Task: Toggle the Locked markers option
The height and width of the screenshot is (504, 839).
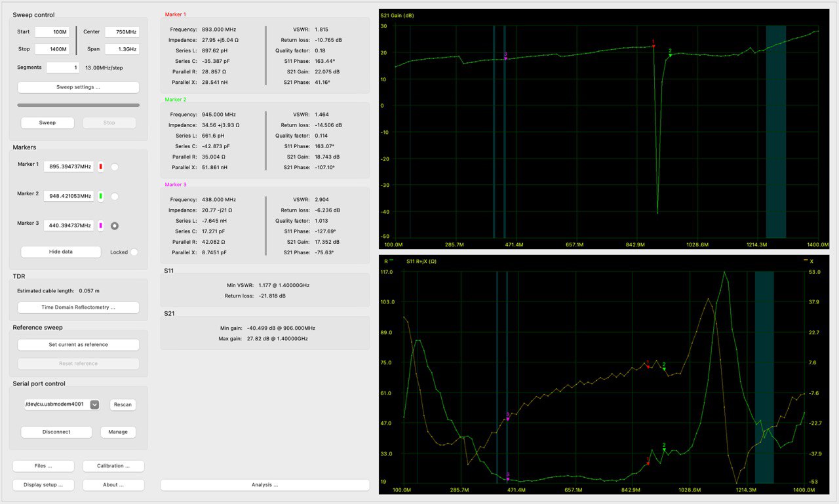Action: pos(134,252)
